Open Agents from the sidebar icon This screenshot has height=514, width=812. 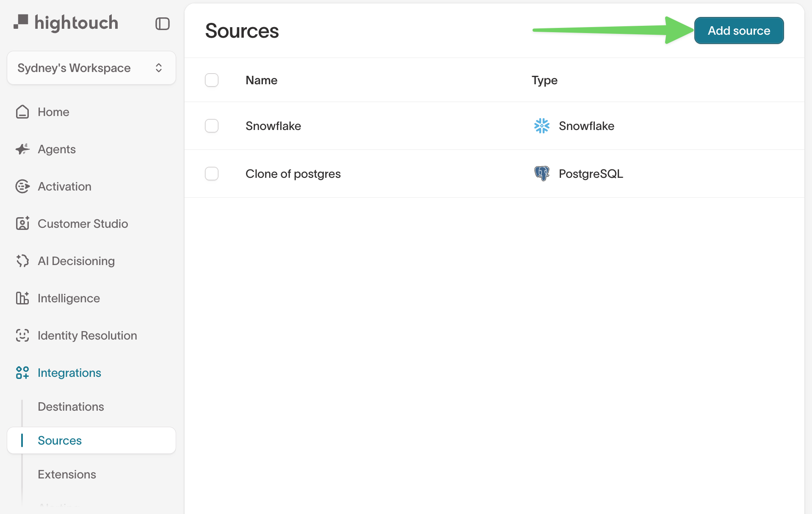click(x=22, y=149)
